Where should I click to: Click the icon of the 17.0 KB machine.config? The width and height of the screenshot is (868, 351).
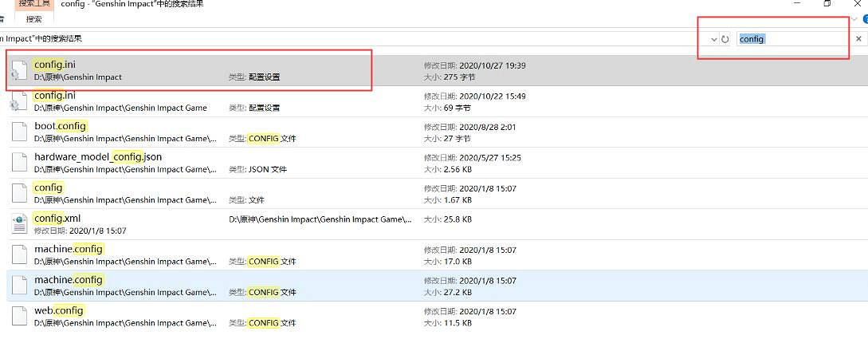[19, 254]
